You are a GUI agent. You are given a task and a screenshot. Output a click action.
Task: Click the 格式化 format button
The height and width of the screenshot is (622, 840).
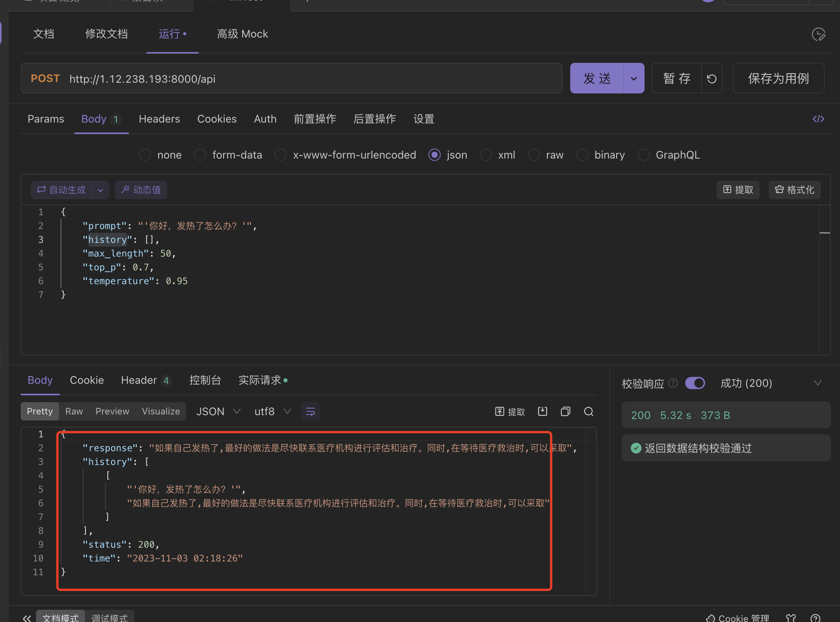(x=794, y=190)
